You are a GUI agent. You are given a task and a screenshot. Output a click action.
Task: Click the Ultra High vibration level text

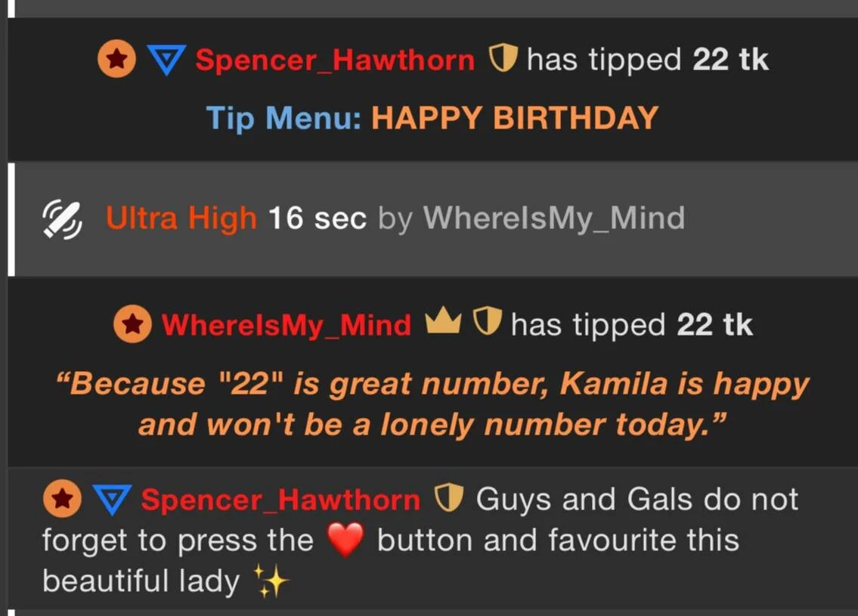click(x=181, y=218)
